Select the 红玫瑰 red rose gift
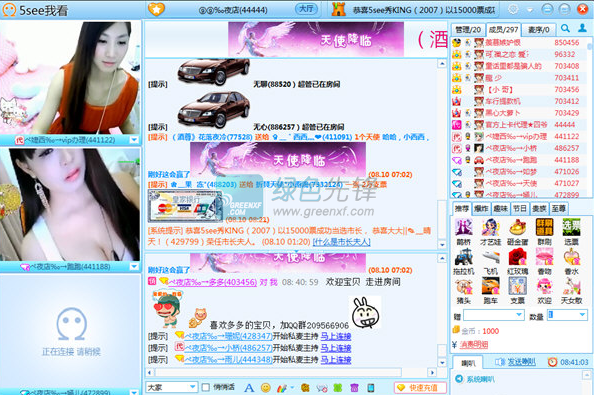The width and height of the screenshot is (594, 395). click(517, 261)
